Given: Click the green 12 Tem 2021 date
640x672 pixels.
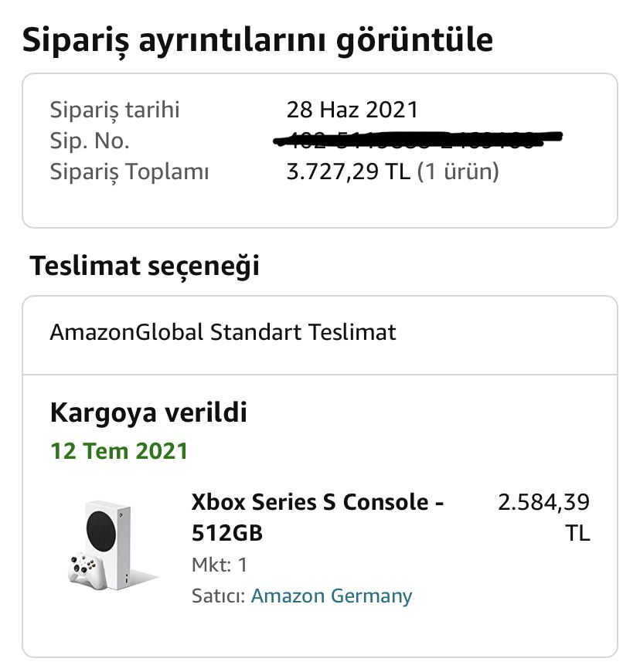Looking at the screenshot, I should [x=119, y=450].
